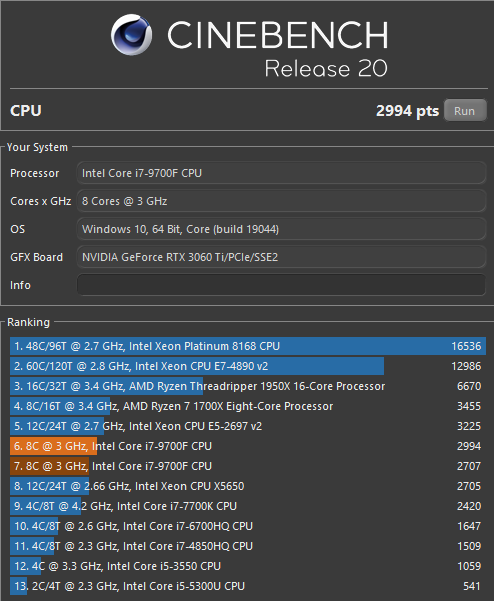Select the i5-5300U ranking row
The width and height of the screenshot is (494, 601).
pyautogui.click(x=248, y=586)
